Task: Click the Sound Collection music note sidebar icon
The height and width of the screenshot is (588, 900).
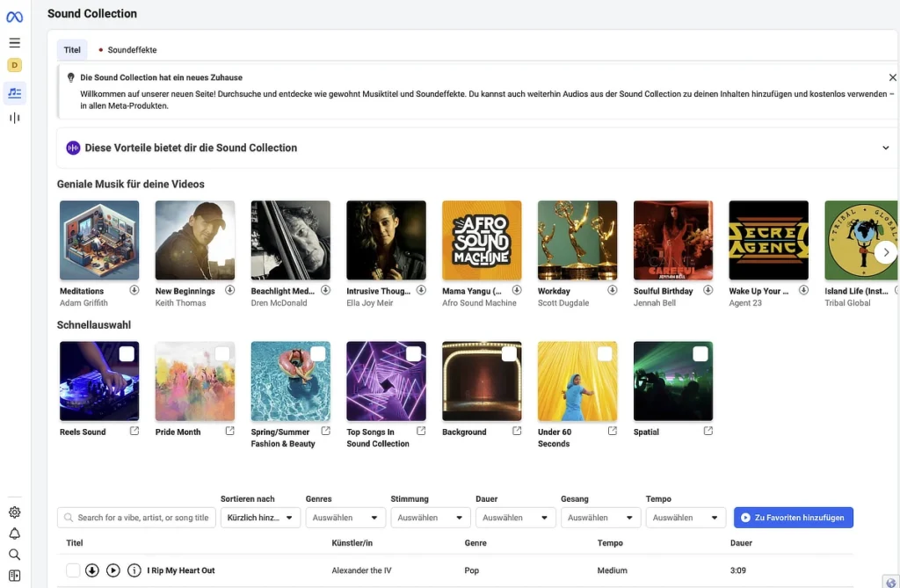Action: pos(14,92)
